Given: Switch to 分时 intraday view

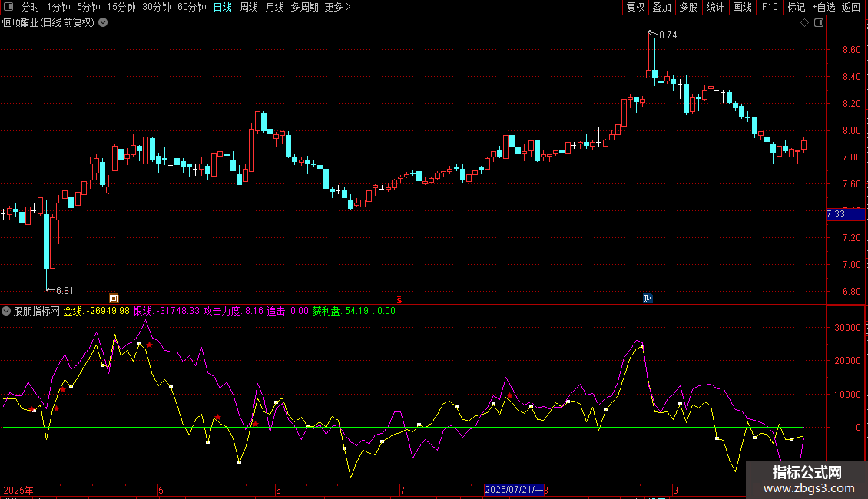Looking at the screenshot, I should pos(31,7).
